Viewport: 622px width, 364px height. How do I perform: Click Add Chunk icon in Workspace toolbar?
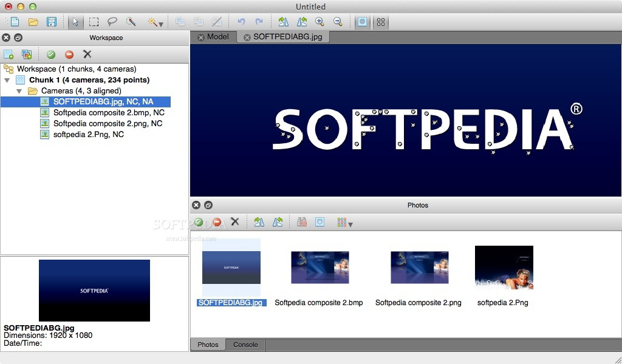pyautogui.click(x=9, y=55)
